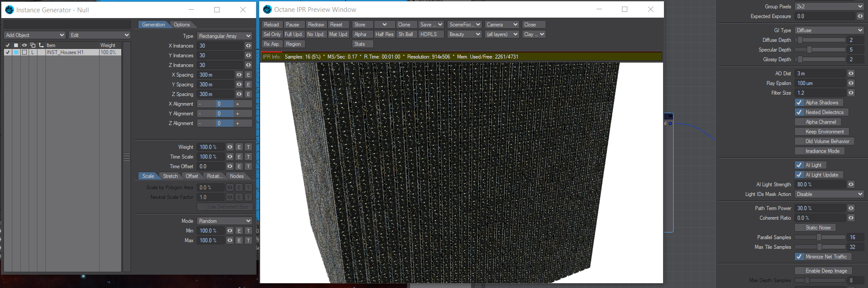
Task: Click the Pause render button
Action: pyautogui.click(x=292, y=25)
